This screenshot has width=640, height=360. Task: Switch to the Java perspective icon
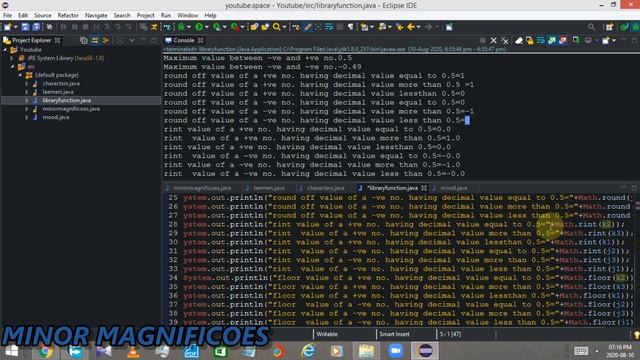coord(624,27)
